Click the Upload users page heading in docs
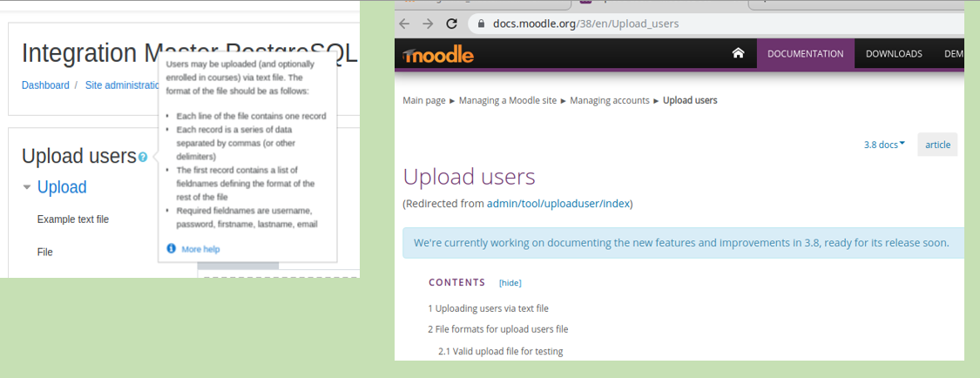The image size is (980, 378). pos(470,177)
